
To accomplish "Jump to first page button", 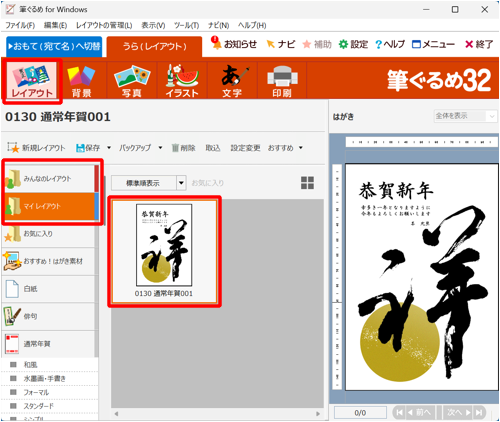I will 399,413.
